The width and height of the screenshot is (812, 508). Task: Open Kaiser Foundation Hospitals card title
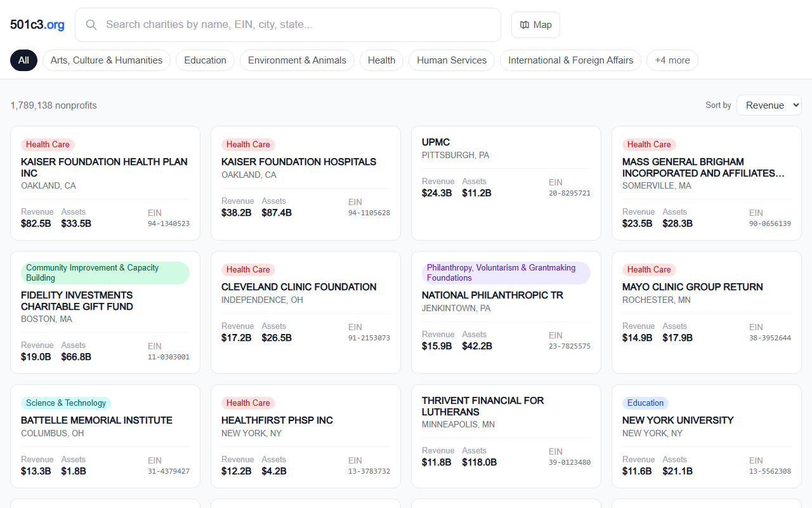(299, 162)
